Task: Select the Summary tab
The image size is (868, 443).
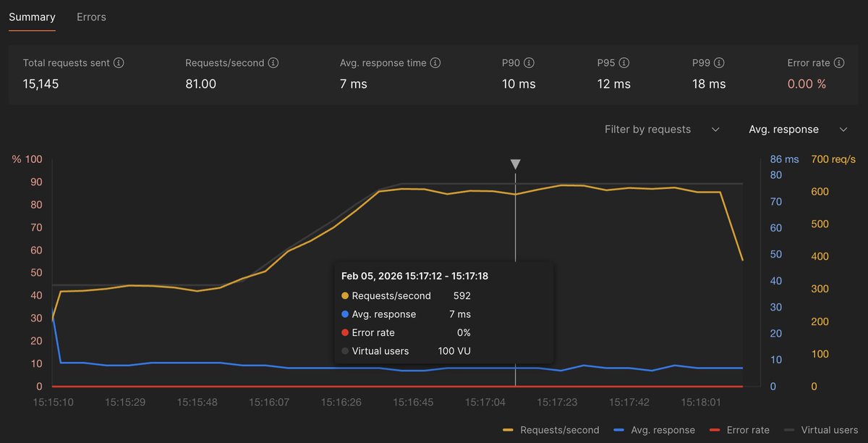Action: [x=32, y=16]
